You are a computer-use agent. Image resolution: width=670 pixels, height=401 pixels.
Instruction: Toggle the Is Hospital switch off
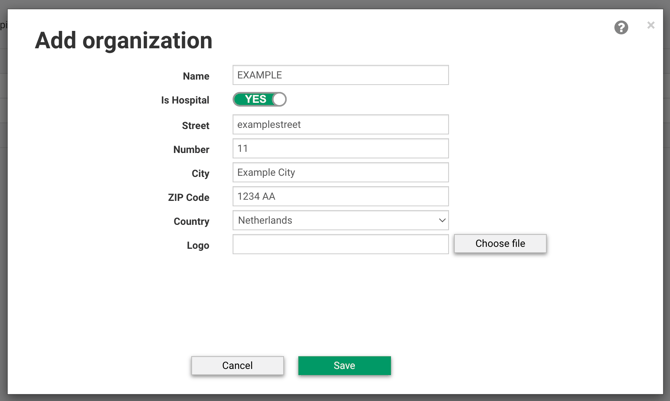(260, 99)
